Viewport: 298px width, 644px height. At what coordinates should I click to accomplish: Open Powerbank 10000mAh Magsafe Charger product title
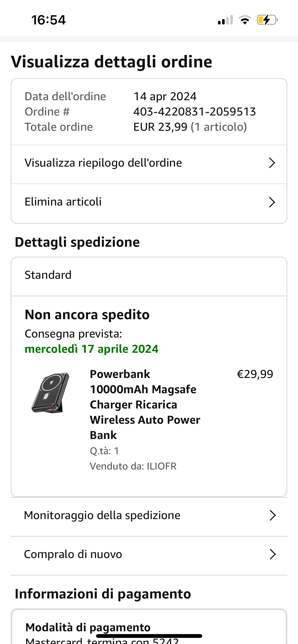145,404
